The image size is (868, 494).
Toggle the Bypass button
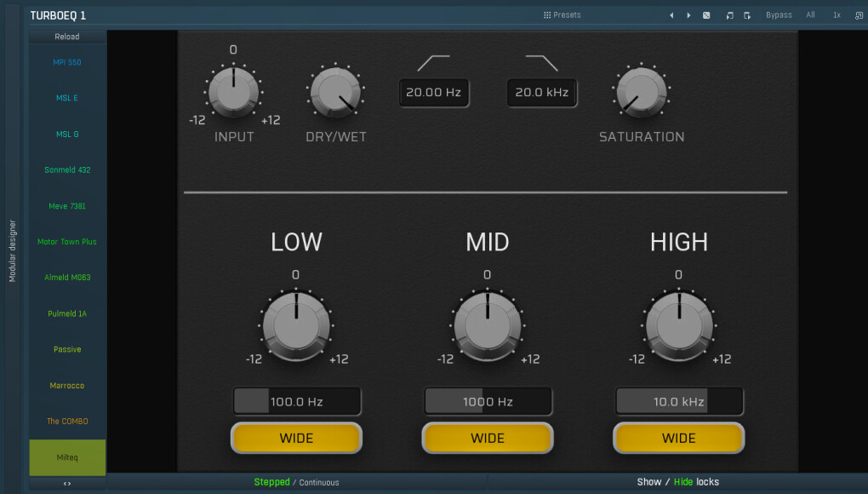(x=779, y=15)
